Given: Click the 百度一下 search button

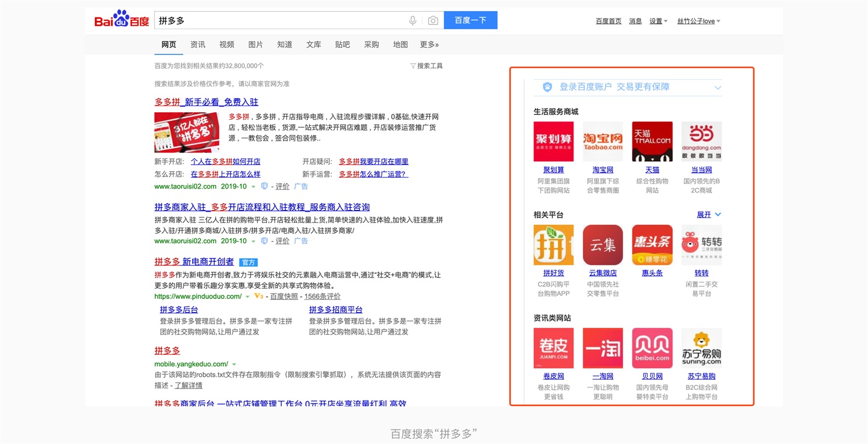Looking at the screenshot, I should [470, 20].
